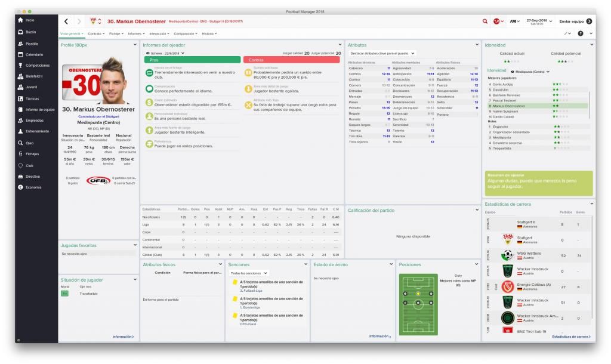Open the Interacción tab menu

click(x=159, y=34)
